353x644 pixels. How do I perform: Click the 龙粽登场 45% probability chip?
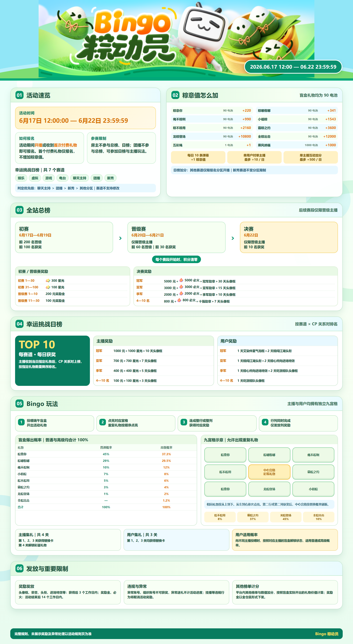(x=286, y=517)
